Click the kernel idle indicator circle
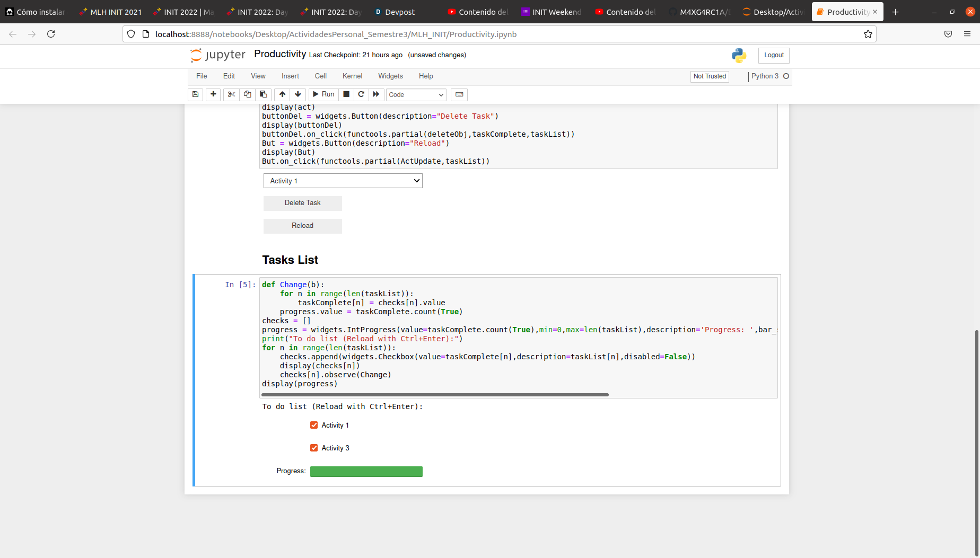Screen dimensions: 980x558 [786, 76]
